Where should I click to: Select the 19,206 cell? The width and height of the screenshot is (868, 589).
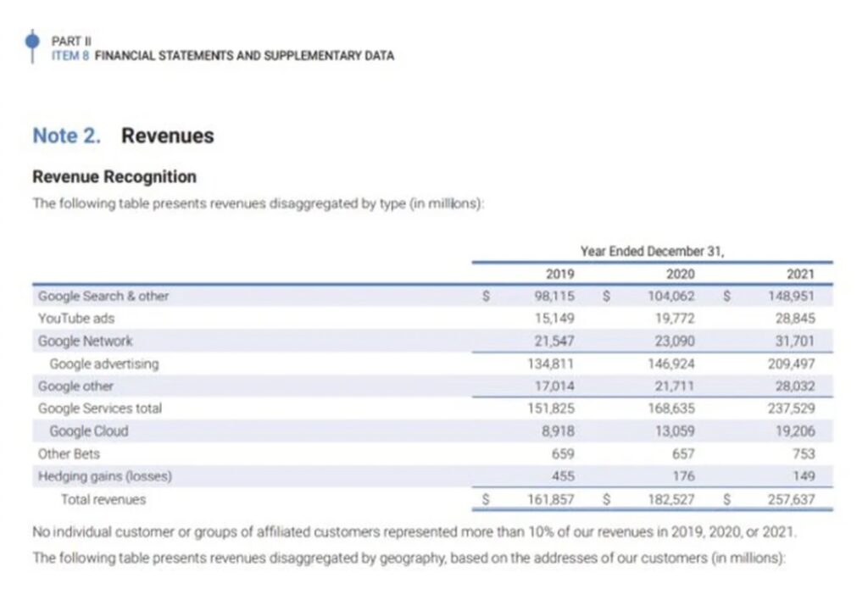point(795,431)
